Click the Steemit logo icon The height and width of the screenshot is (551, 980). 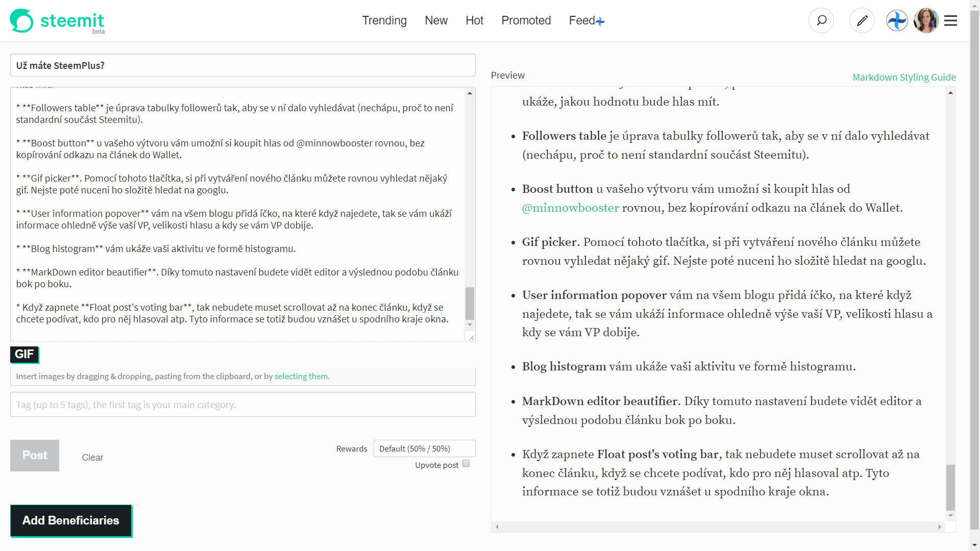pos(21,20)
